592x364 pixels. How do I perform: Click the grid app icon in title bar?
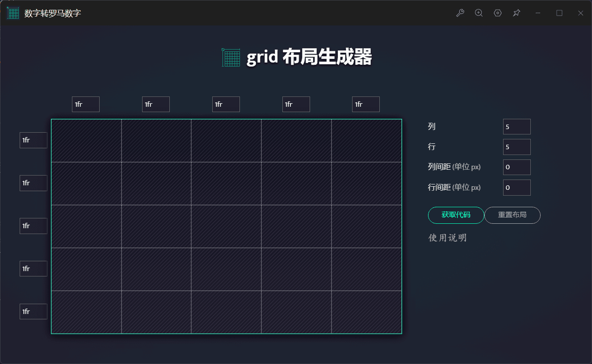click(13, 13)
